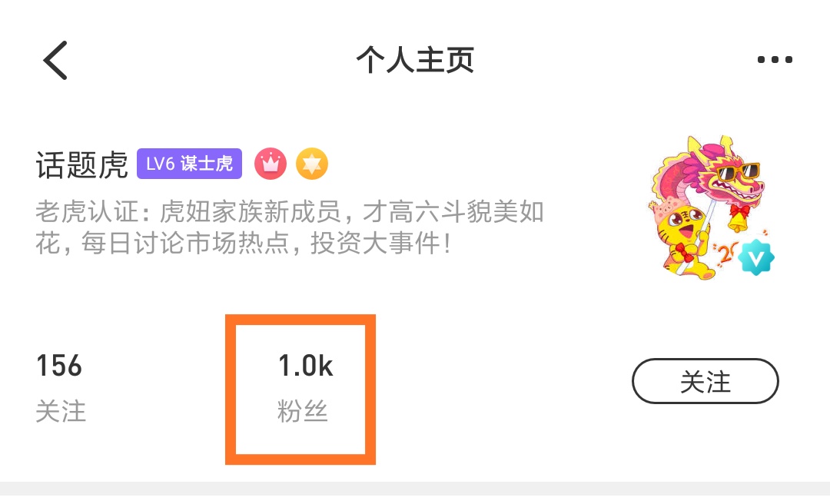Tap the 粉丝 fans label
Image resolution: width=830 pixels, height=504 pixels.
pyautogui.click(x=302, y=411)
